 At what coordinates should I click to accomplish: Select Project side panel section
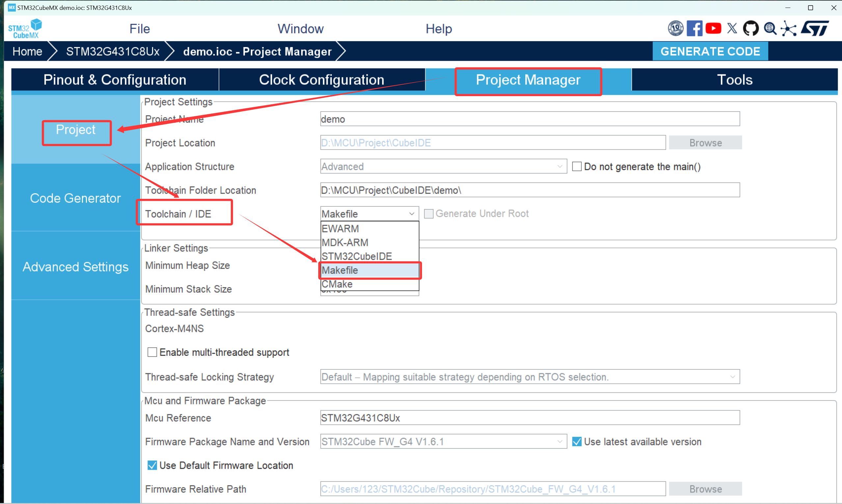76,129
